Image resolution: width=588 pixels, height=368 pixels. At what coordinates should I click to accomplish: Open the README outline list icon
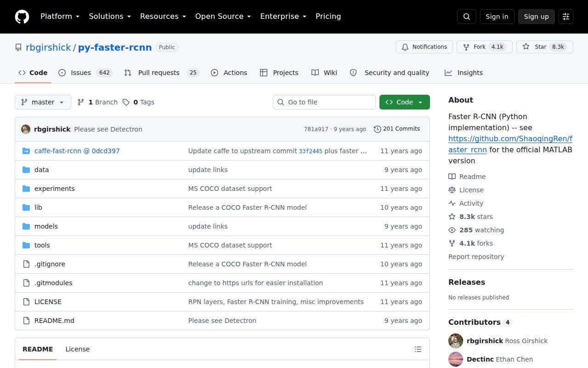(x=418, y=349)
